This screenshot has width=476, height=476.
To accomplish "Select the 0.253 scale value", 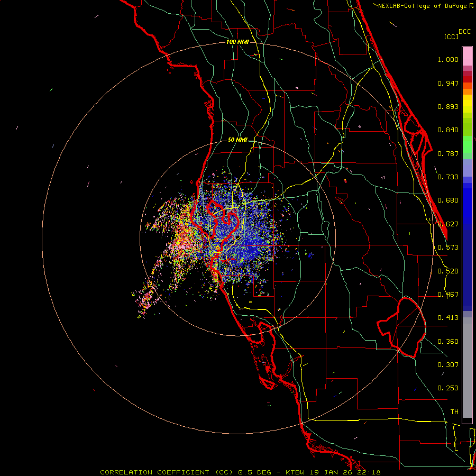I will pos(448,388).
